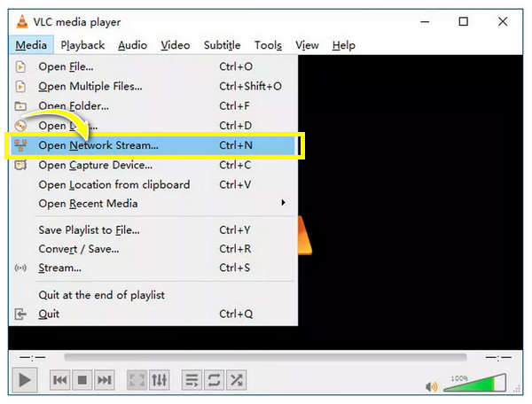Viewport: 532px width, 404px height.
Task: Skip to next media track
Action: coord(104,380)
